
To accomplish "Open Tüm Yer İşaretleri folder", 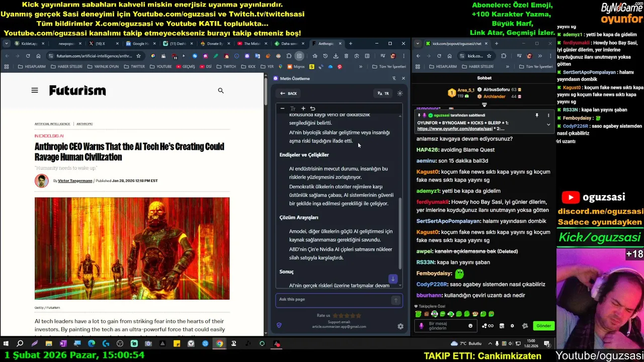I will pyautogui.click(x=389, y=66).
